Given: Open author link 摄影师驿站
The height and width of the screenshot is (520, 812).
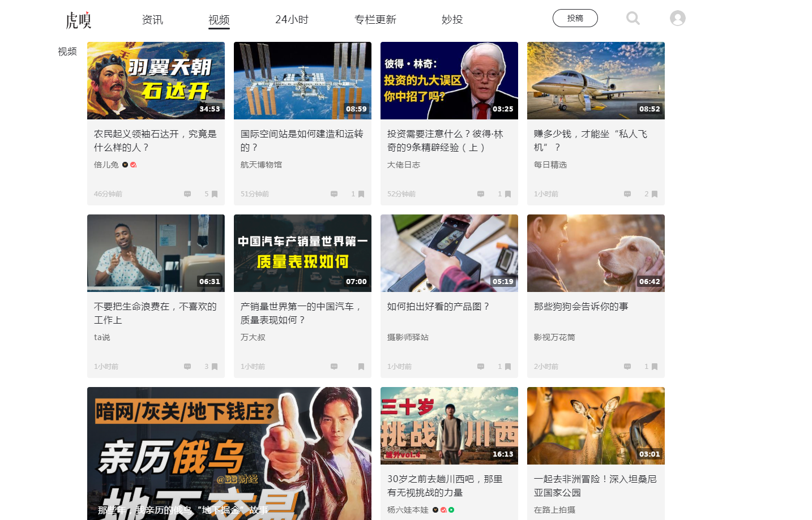Looking at the screenshot, I should [408, 337].
